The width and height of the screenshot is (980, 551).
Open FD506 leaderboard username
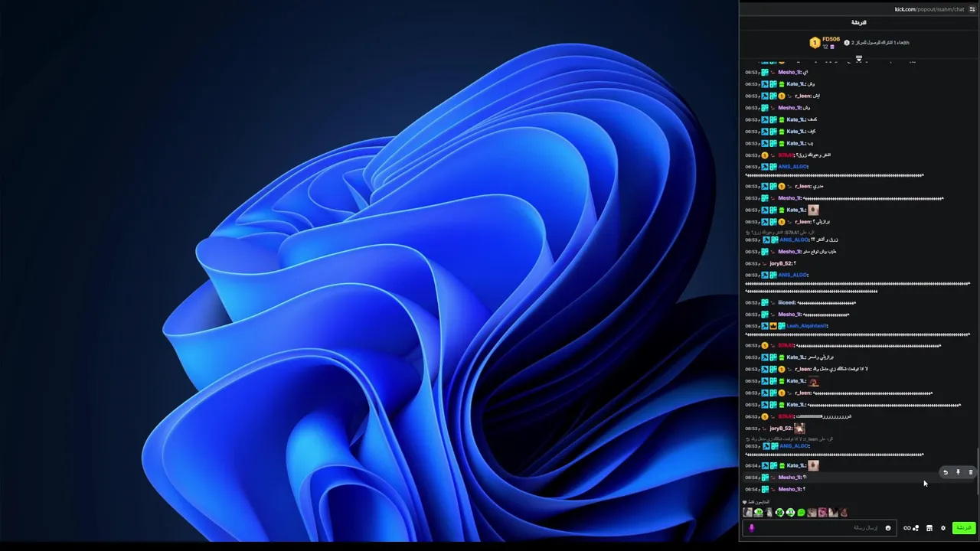pos(831,39)
